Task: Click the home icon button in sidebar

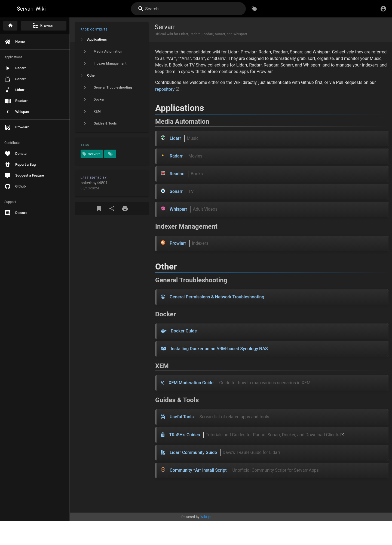Action: coord(10,26)
